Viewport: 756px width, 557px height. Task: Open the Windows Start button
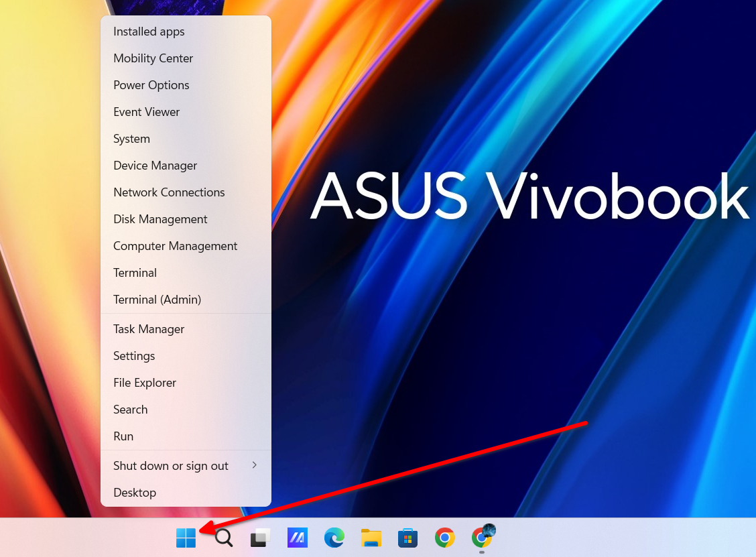(186, 538)
